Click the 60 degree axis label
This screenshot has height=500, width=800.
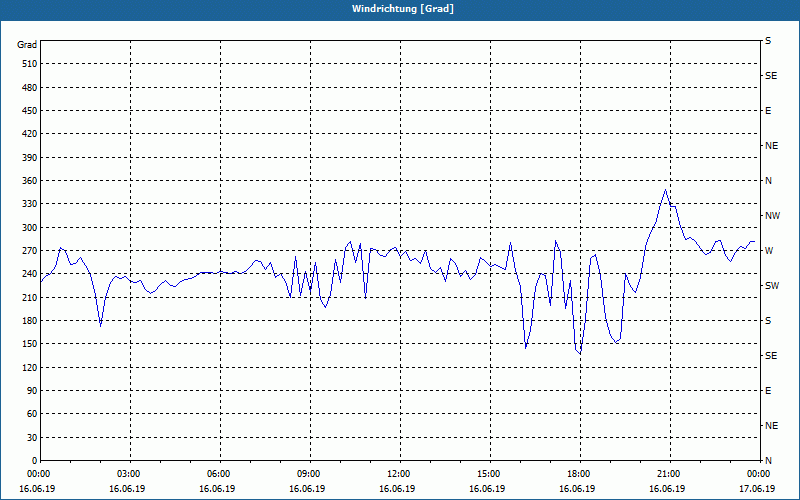[32, 414]
